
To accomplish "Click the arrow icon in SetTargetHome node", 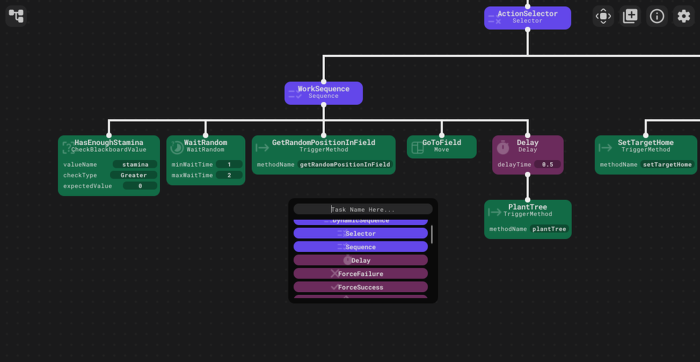I will pos(605,147).
